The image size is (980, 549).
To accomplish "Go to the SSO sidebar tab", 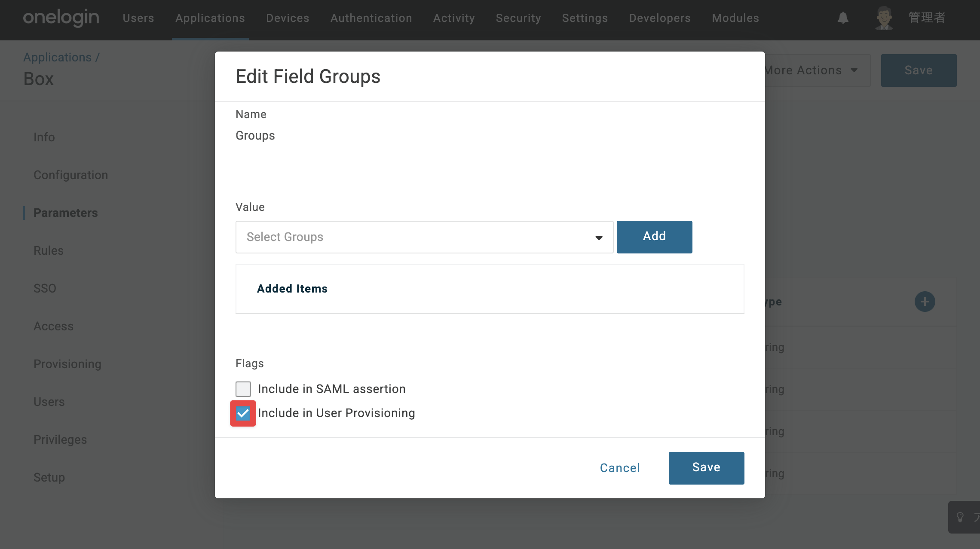I will click(x=45, y=289).
